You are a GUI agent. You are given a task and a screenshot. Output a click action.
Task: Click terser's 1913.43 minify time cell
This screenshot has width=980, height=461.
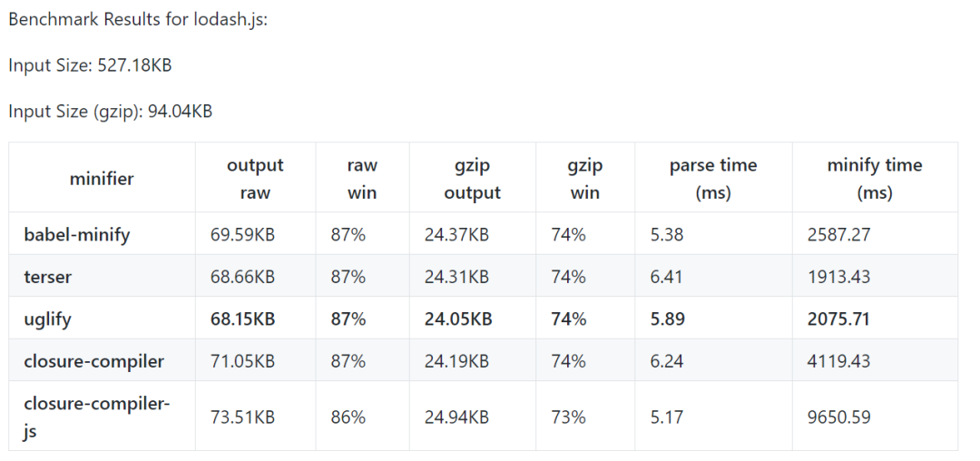pyautogui.click(x=838, y=277)
